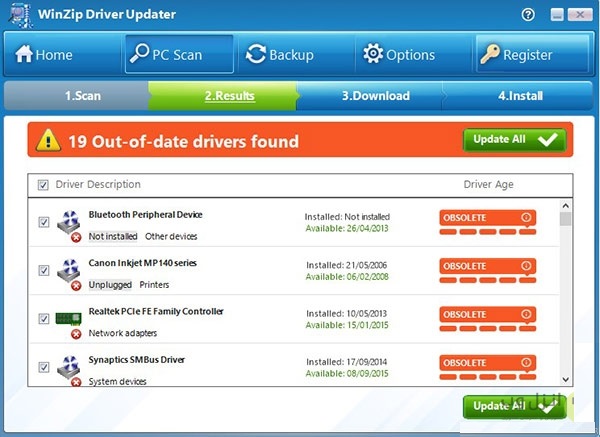Click the help question mark icon
The image size is (600, 437).
click(x=528, y=14)
